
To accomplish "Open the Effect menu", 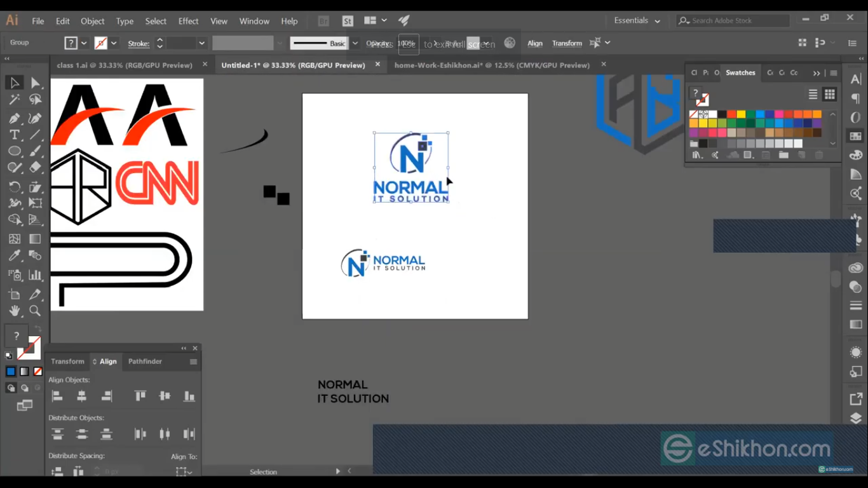I will 188,20.
